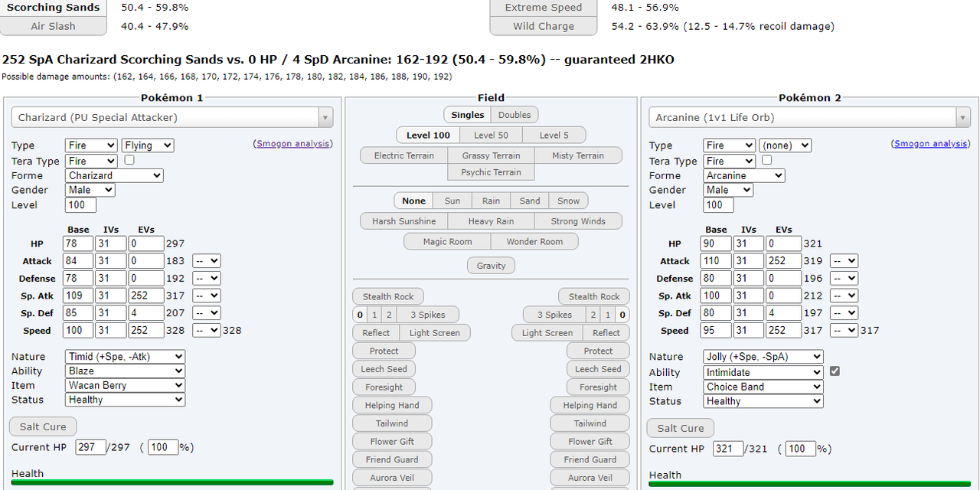The width and height of the screenshot is (980, 490).
Task: Toggle Pokémon 2 Tera Type checkbox
Action: [766, 160]
